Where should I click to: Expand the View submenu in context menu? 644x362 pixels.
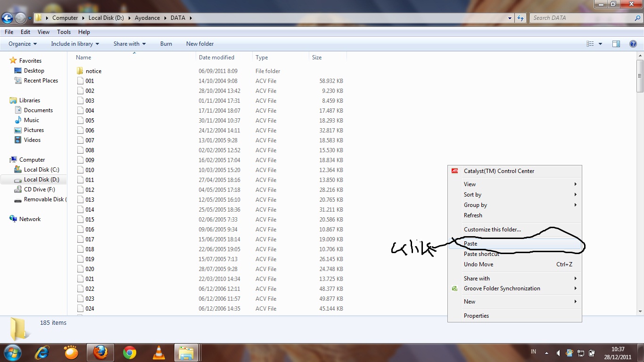515,184
